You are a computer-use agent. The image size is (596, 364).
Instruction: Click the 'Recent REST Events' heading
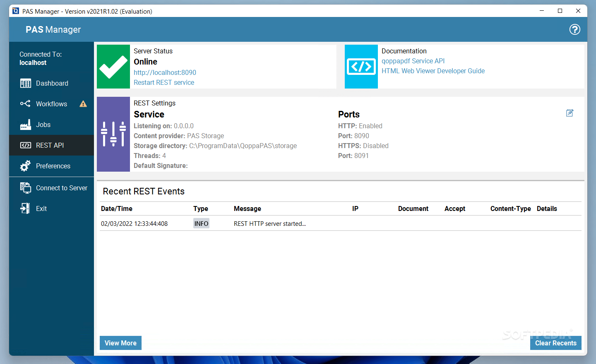pos(144,191)
